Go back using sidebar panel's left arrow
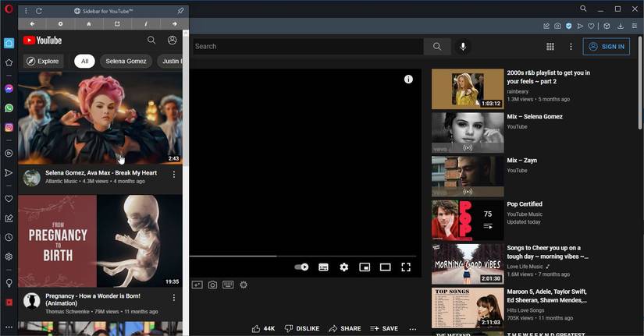Image resolution: width=644 pixels, height=336 pixels. click(x=32, y=24)
